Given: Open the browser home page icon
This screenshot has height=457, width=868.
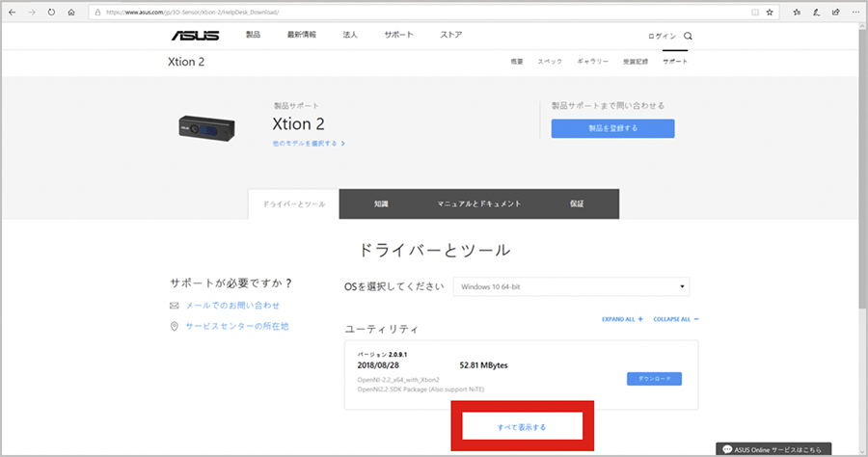Looking at the screenshot, I should 71,13.
